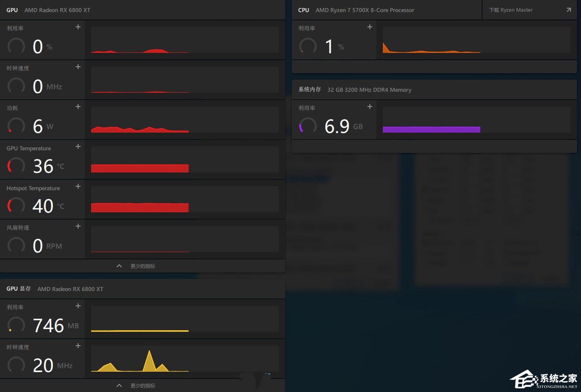
Task: Click the fan speed gauge showing 0 RPM
Action: click(16, 246)
